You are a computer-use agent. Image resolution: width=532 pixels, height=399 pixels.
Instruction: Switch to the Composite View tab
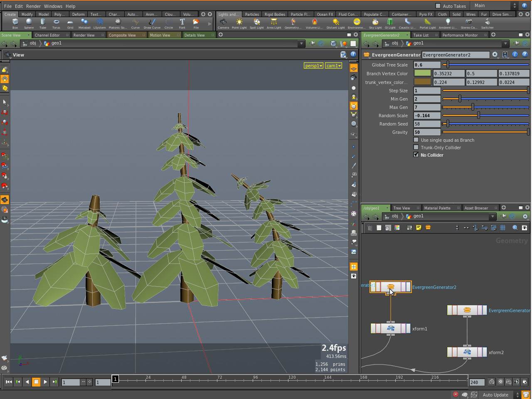tap(122, 35)
